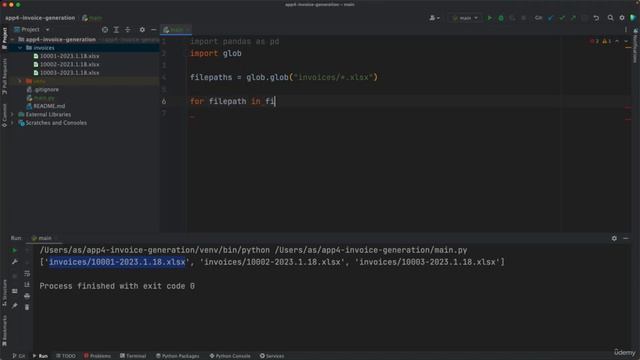Image resolution: width=640 pixels, height=360 pixels.
Task: Open the Pull Requests side tab
Action: 4,76
